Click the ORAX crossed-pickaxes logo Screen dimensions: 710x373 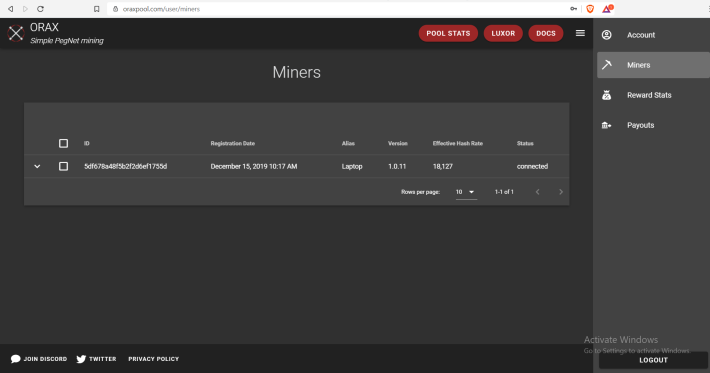(16, 33)
